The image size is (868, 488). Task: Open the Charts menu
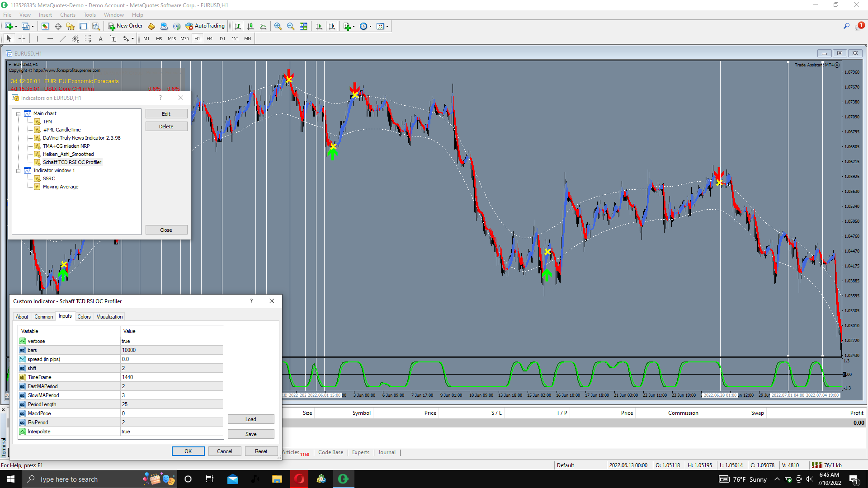(68, 15)
